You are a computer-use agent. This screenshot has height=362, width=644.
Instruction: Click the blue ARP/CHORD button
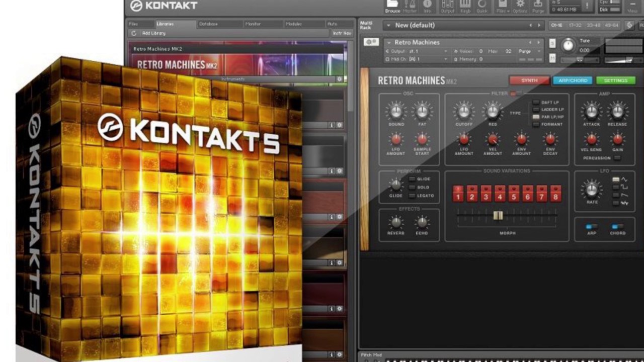pyautogui.click(x=573, y=80)
